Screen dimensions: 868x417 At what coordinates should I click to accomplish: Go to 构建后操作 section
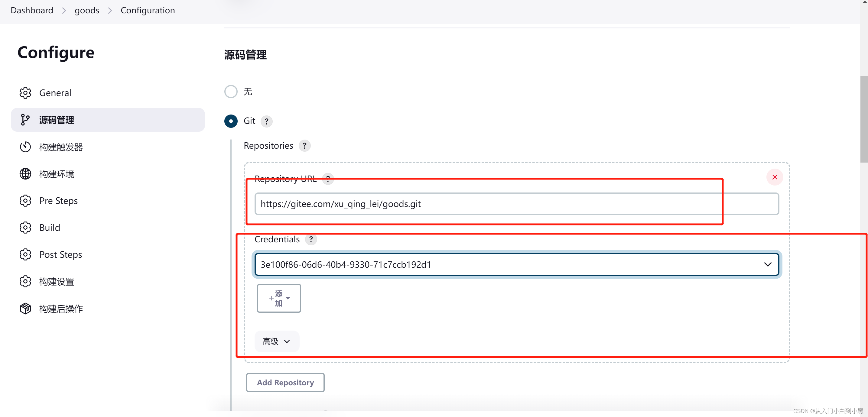pos(108,309)
